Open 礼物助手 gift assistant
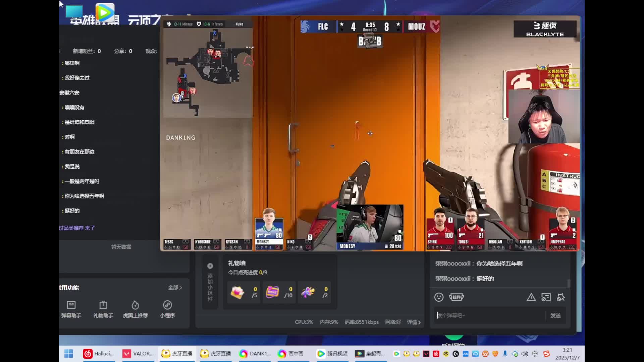This screenshot has width=644, height=362. point(103,309)
